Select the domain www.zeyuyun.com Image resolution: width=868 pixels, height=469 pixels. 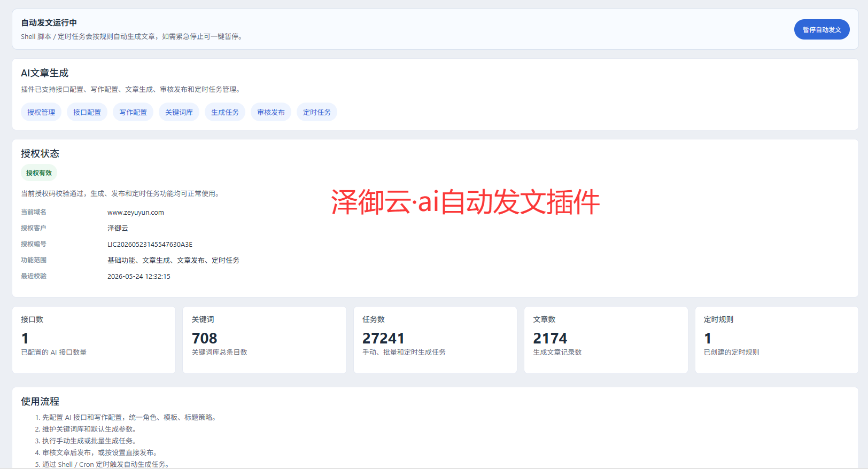[136, 213]
